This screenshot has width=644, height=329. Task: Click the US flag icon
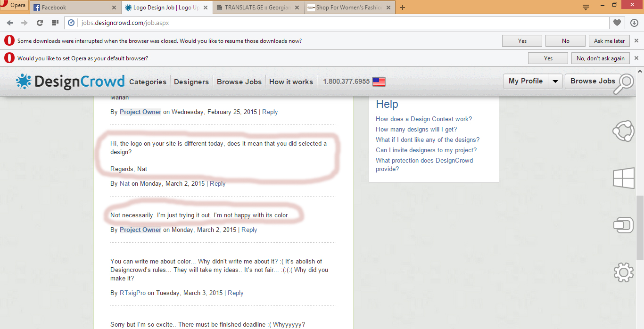pyautogui.click(x=379, y=82)
